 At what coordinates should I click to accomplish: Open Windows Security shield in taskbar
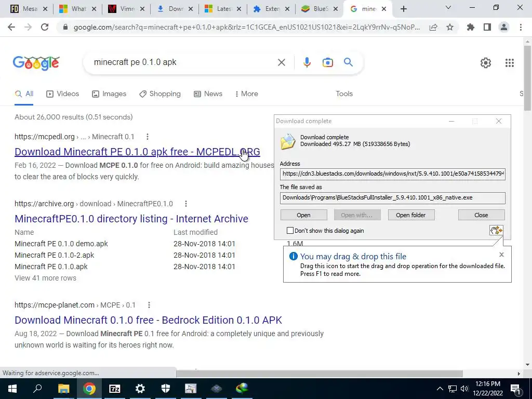pyautogui.click(x=166, y=389)
